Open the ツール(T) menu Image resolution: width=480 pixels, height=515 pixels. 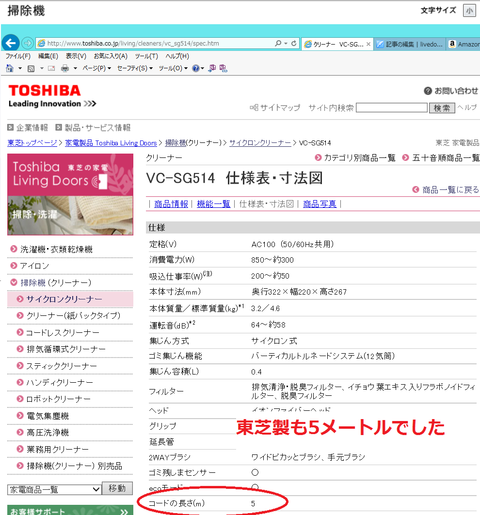tap(146, 56)
